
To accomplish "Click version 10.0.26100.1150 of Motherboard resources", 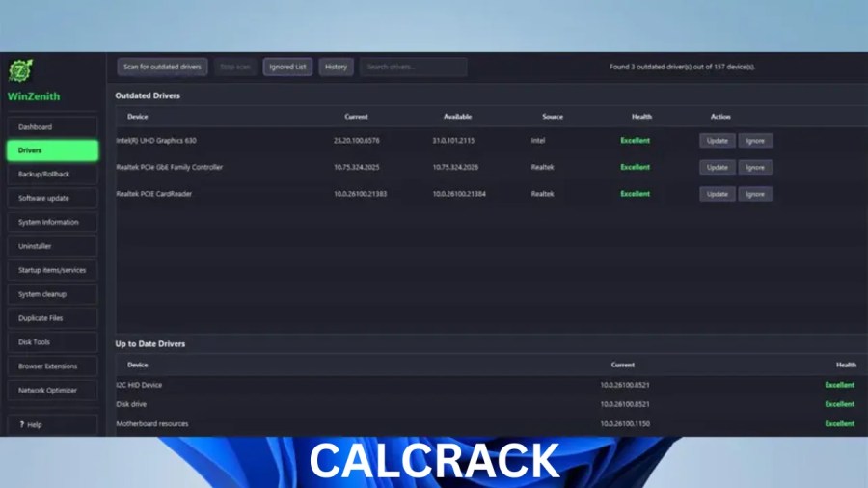I will click(625, 423).
